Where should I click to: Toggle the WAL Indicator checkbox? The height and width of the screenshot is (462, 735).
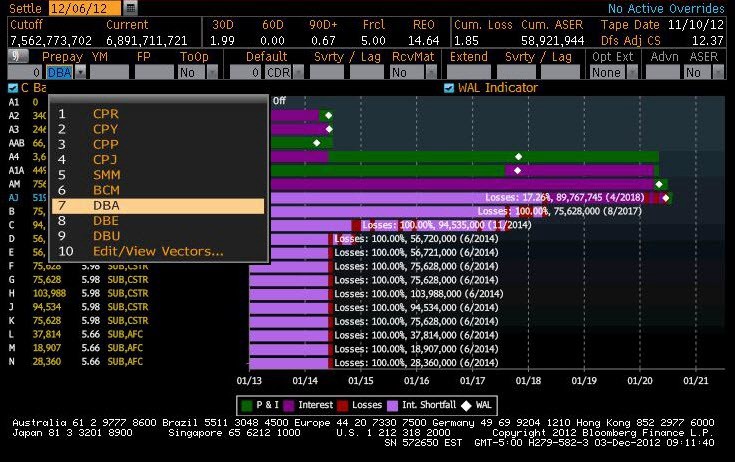coord(448,88)
